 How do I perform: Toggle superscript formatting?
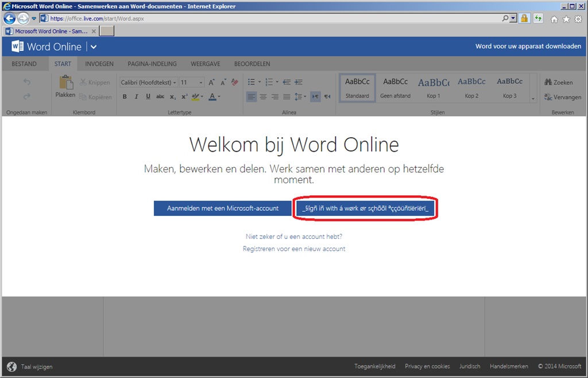pos(184,97)
